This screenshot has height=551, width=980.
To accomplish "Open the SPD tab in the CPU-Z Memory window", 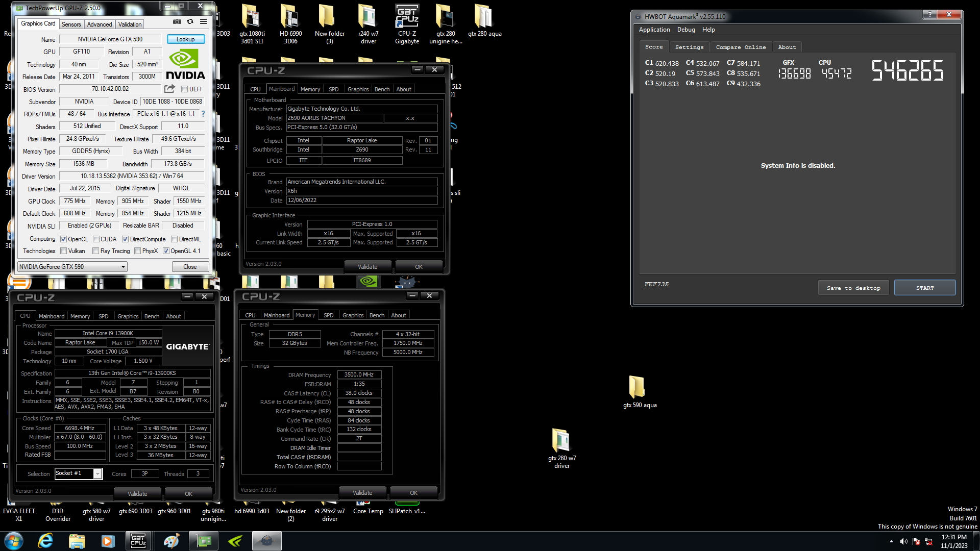I will (x=329, y=315).
